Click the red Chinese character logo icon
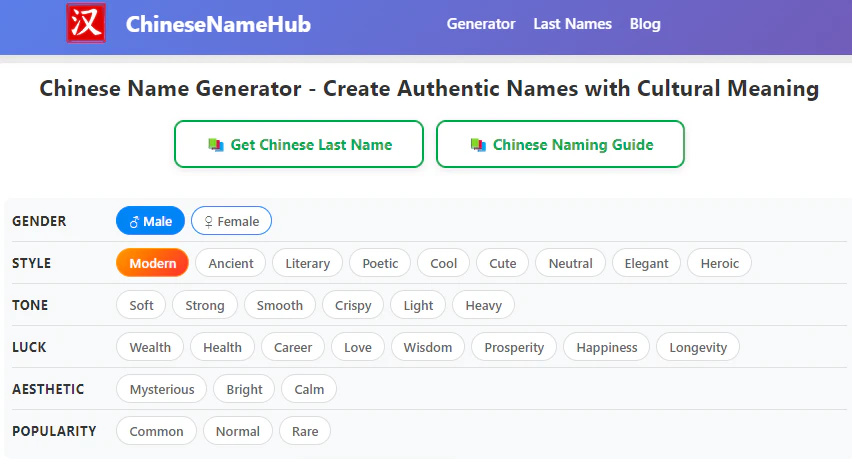Viewport: 852px width, 459px height. pos(86,23)
